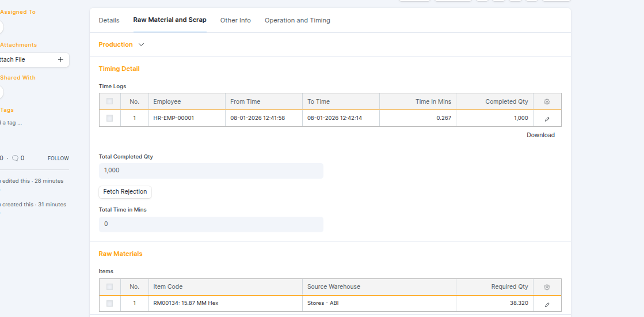
Task: Select all rows in Raw Materials Items
Action: pyautogui.click(x=109, y=287)
